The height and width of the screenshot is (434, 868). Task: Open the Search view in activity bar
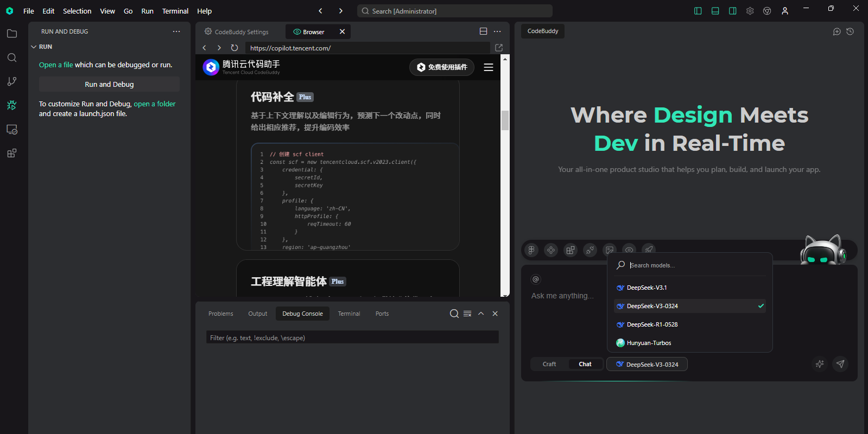pos(12,58)
